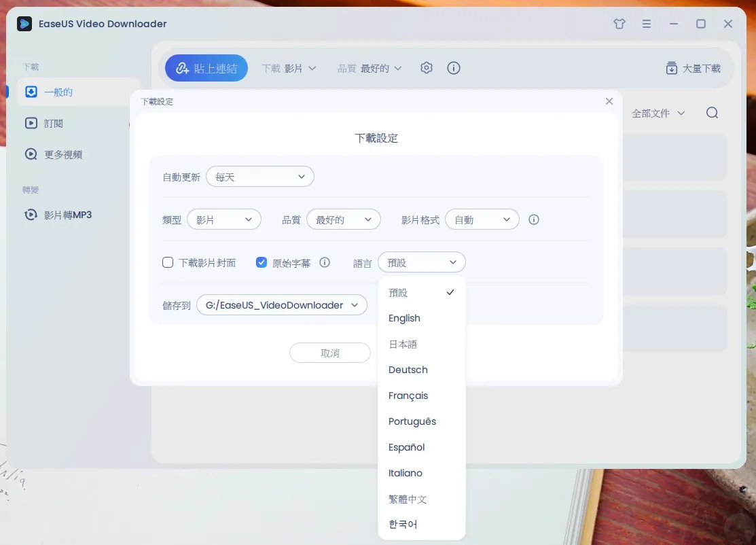The height and width of the screenshot is (545, 756).
Task: Click the info icon beside toolbar gear
Action: tap(453, 68)
